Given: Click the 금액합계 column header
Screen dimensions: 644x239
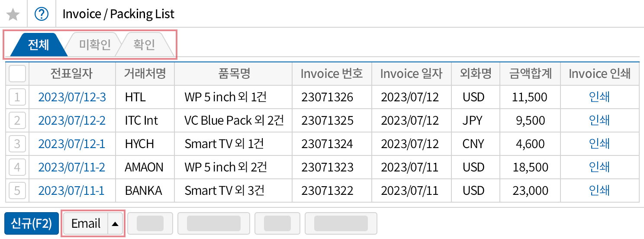Looking at the screenshot, I should point(531,74).
